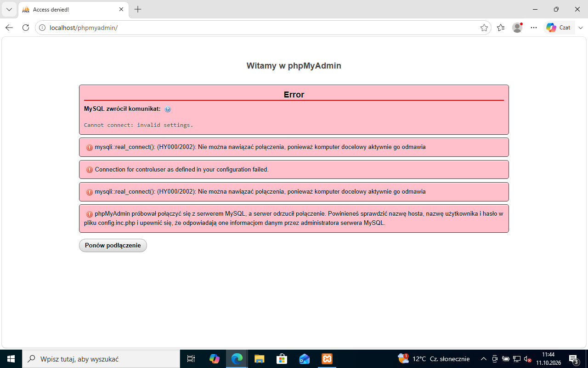
Task: Click the "Cannot connect: invalid settings." message
Action: pos(139,125)
